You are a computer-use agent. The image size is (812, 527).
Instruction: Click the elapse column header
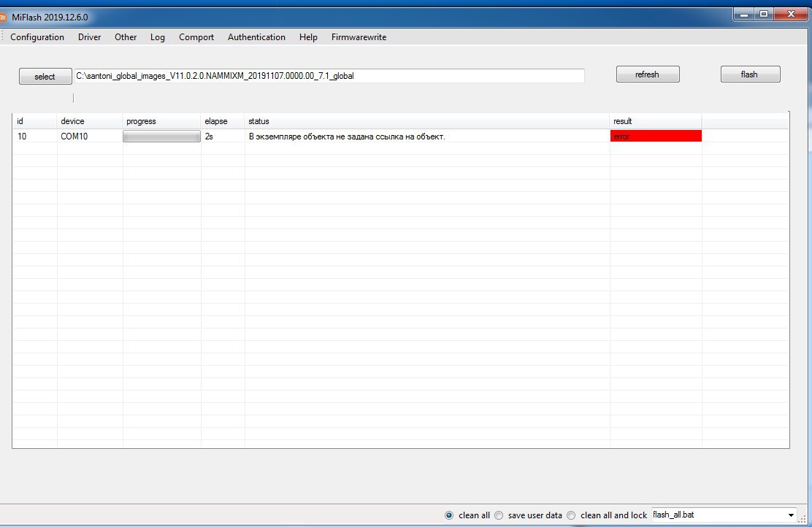pos(223,121)
